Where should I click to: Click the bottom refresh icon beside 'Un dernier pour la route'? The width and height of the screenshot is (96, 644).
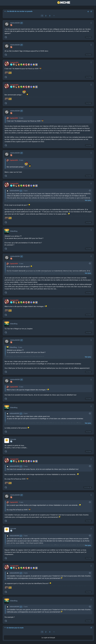pos(91,628)
